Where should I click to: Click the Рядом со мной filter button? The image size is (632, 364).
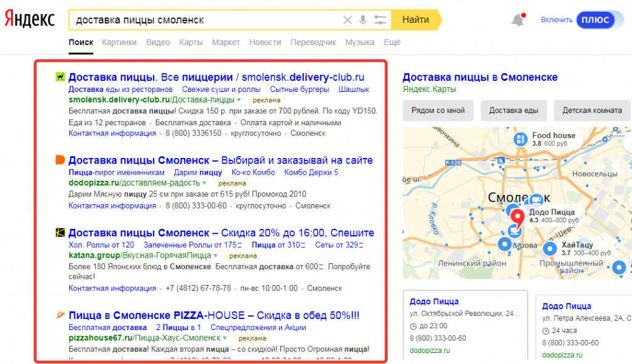(438, 110)
